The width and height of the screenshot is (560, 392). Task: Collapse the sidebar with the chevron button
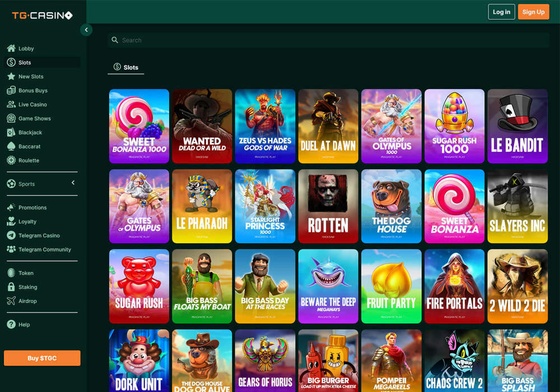(86, 30)
